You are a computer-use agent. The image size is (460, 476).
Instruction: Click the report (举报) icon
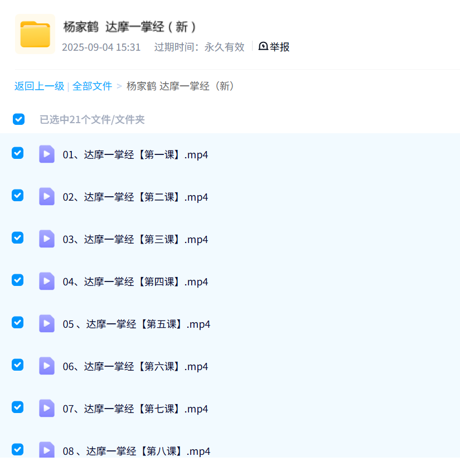pos(263,46)
